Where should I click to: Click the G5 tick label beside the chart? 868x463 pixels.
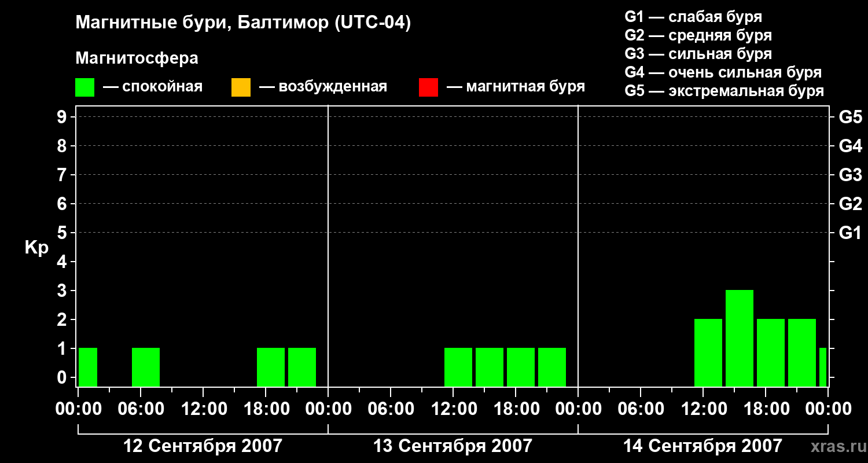point(851,117)
